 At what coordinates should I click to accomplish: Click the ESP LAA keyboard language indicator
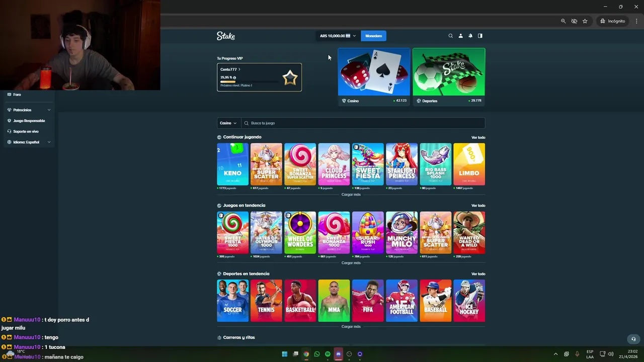coord(590,354)
